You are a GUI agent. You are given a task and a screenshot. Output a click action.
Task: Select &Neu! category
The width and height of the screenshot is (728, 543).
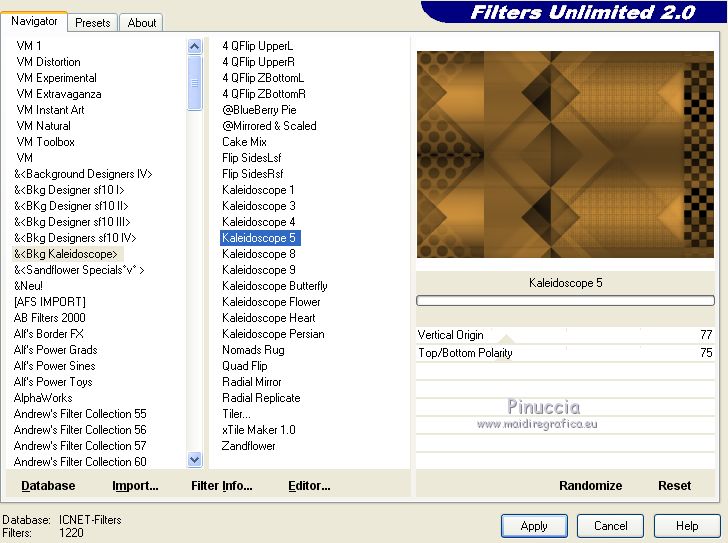click(x=28, y=286)
